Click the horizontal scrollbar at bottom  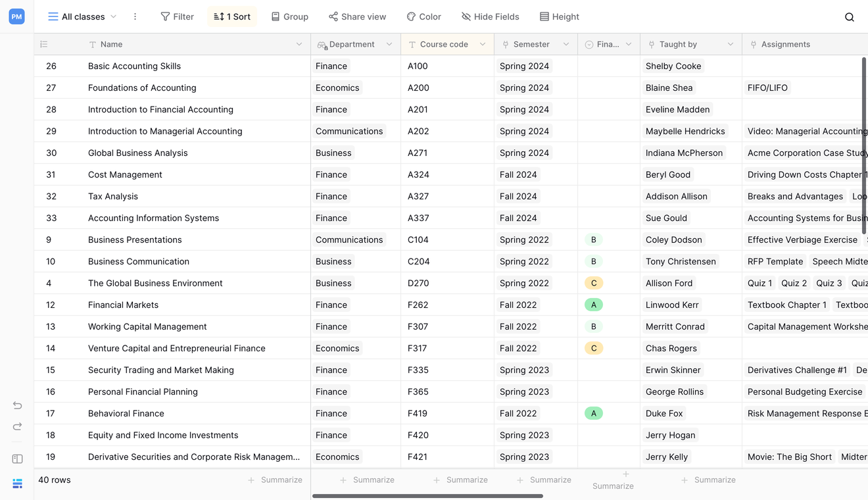coord(427,496)
